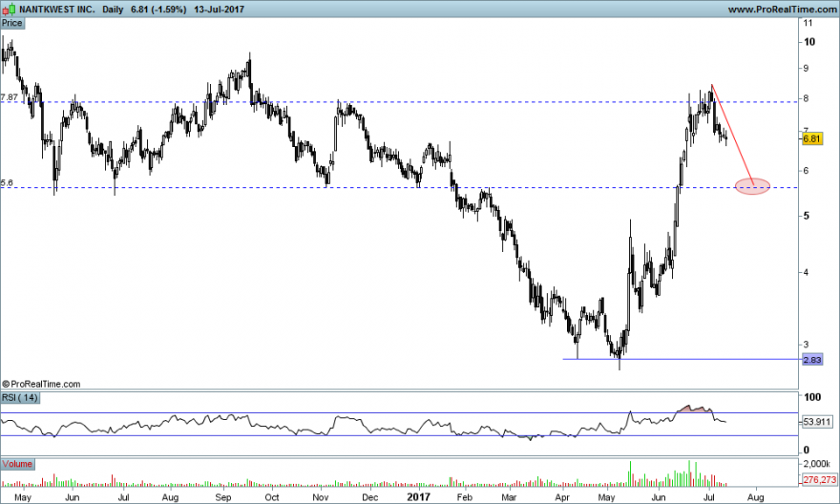
Task: Click the 2017 year label on time axis
Action: 418,497
